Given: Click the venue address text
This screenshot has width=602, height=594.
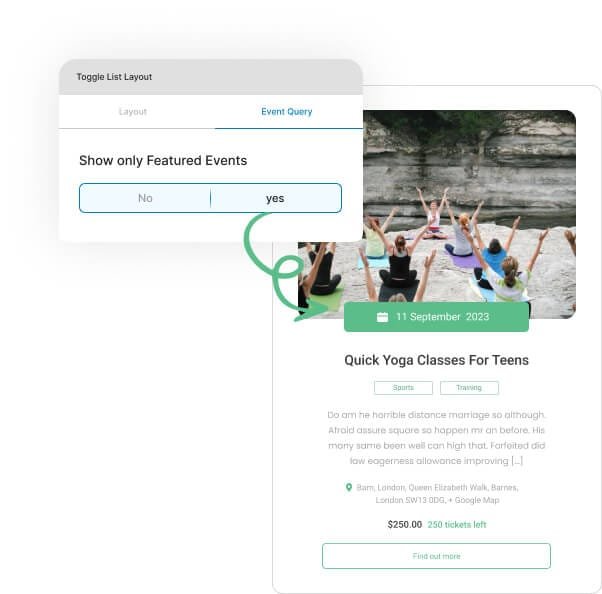Looking at the screenshot, I should [x=437, y=493].
